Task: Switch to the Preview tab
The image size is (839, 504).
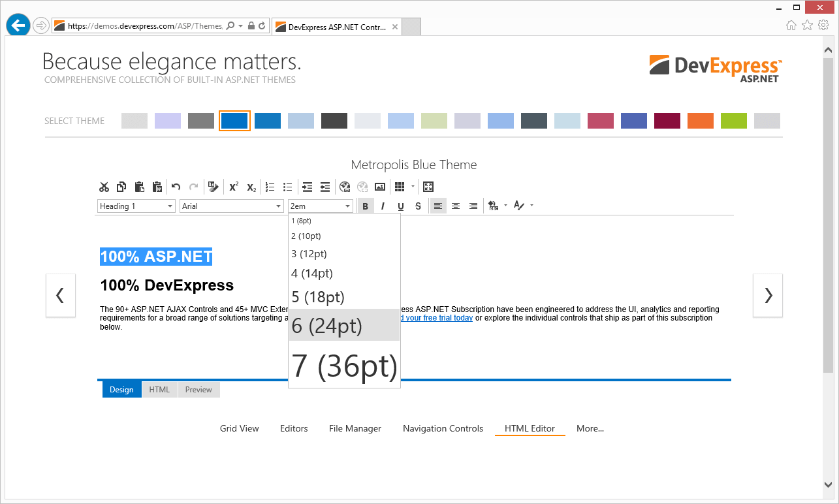Action: point(198,390)
